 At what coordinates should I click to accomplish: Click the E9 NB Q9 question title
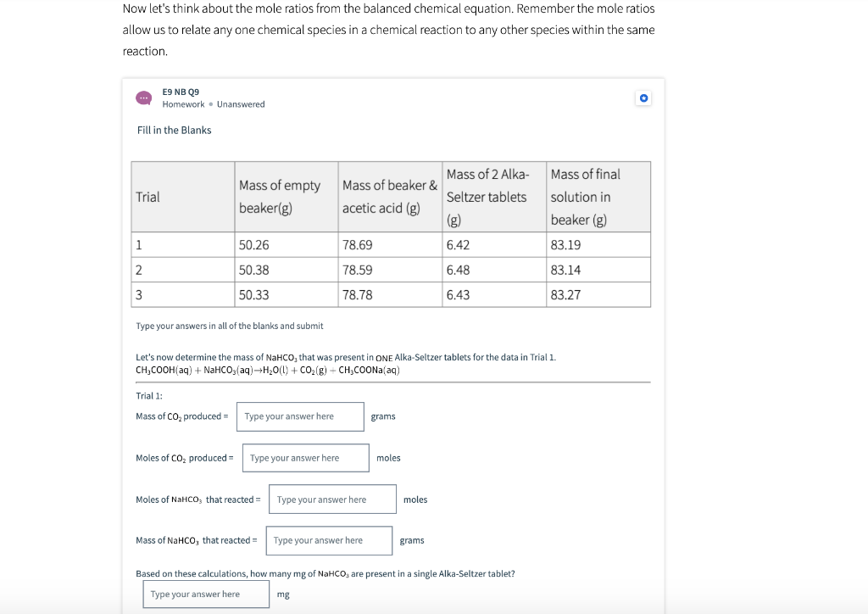[181, 92]
